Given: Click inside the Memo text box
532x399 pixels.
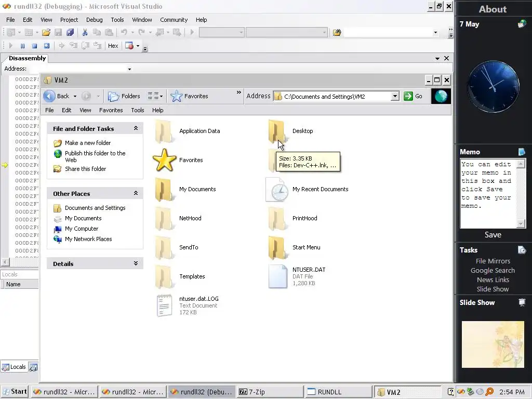Looking at the screenshot, I should tap(488, 194).
